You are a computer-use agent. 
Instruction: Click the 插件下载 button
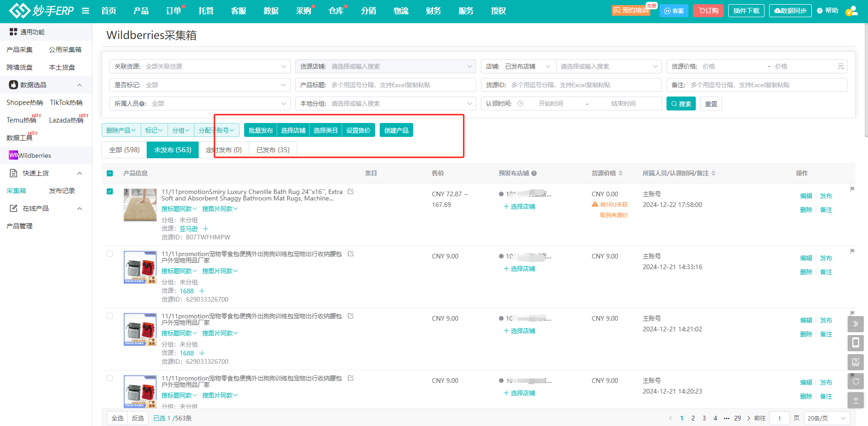746,11
